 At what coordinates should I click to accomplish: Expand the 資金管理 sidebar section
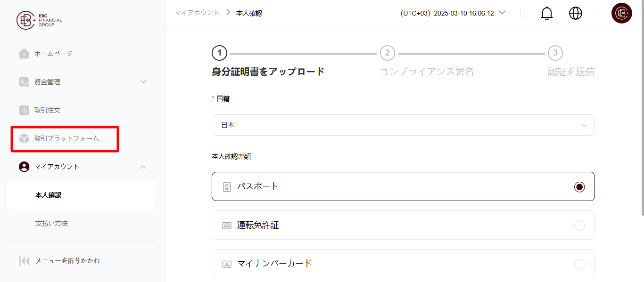pos(143,81)
